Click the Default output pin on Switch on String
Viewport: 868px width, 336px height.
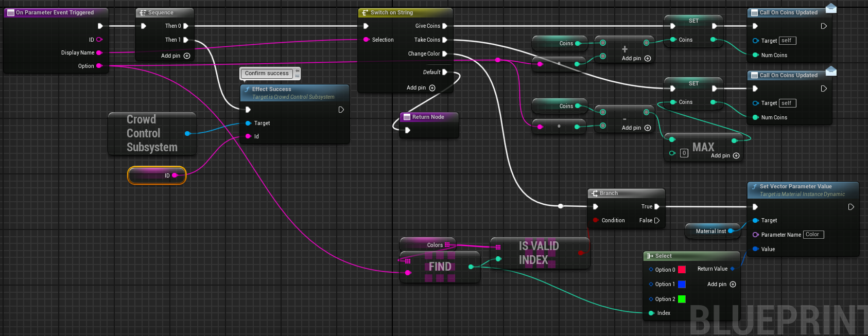point(445,72)
